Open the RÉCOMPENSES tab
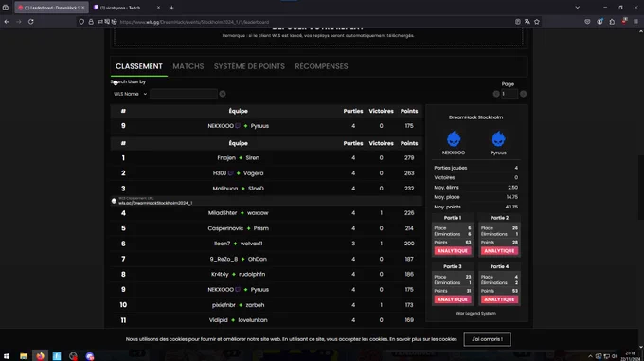Image resolution: width=644 pixels, height=361 pixels. (x=321, y=66)
